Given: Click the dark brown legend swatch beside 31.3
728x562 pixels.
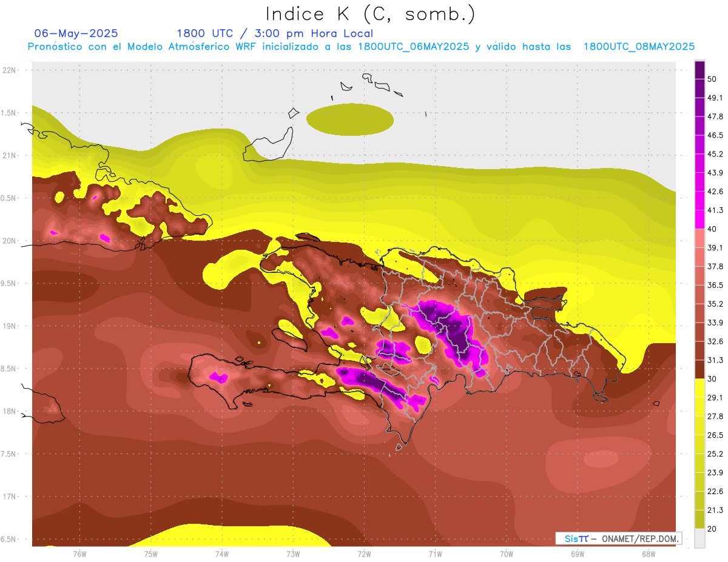Looking at the screenshot, I should pyautogui.click(x=699, y=370).
